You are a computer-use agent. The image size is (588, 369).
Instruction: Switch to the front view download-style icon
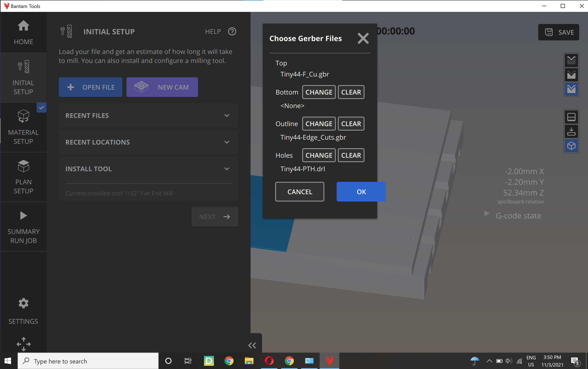[571, 131]
